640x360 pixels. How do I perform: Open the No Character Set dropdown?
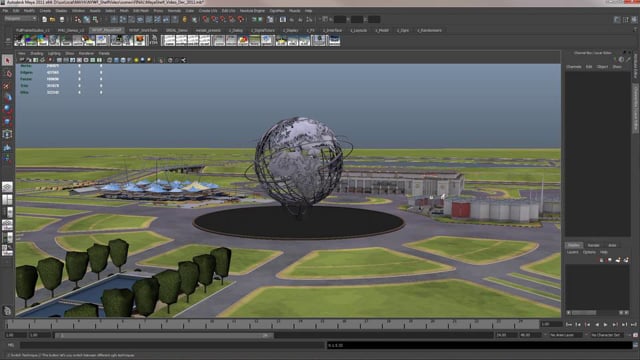tap(607, 335)
